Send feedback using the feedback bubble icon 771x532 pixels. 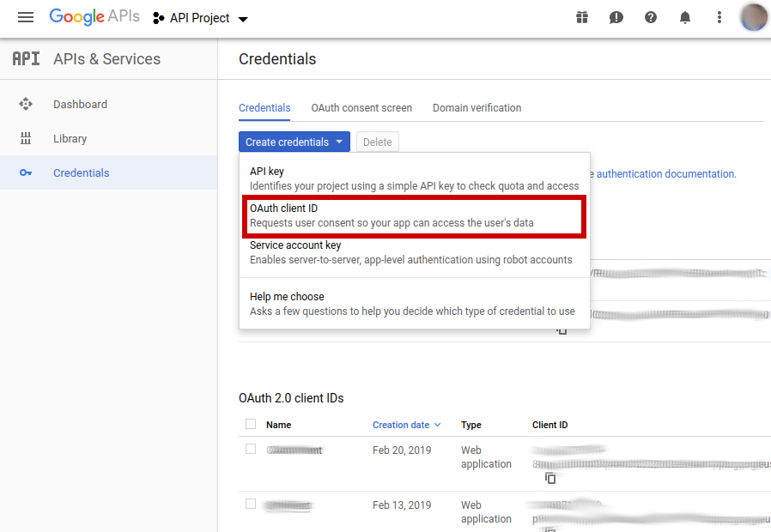pyautogui.click(x=616, y=17)
